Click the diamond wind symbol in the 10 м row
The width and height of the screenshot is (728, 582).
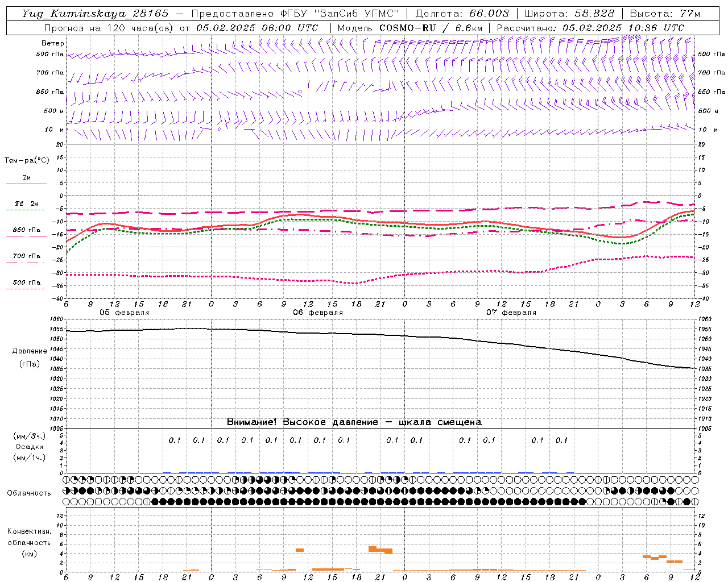click(x=220, y=129)
